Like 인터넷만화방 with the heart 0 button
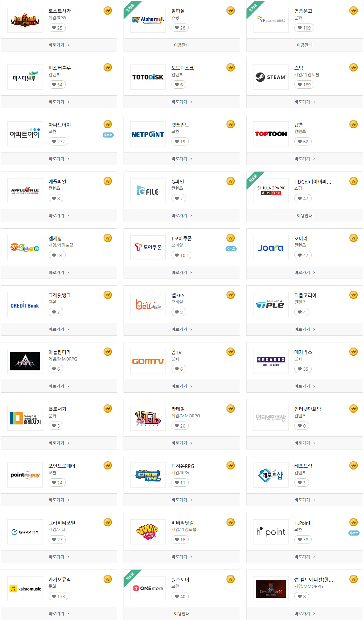364x621 pixels. click(x=302, y=426)
